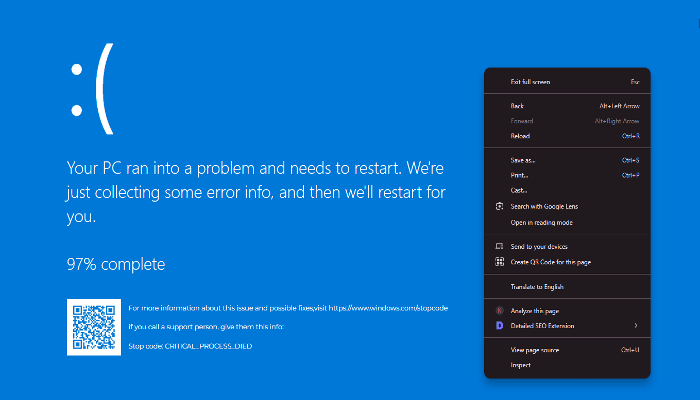Click the purple D Detailed SEO Extension icon

[500, 326]
